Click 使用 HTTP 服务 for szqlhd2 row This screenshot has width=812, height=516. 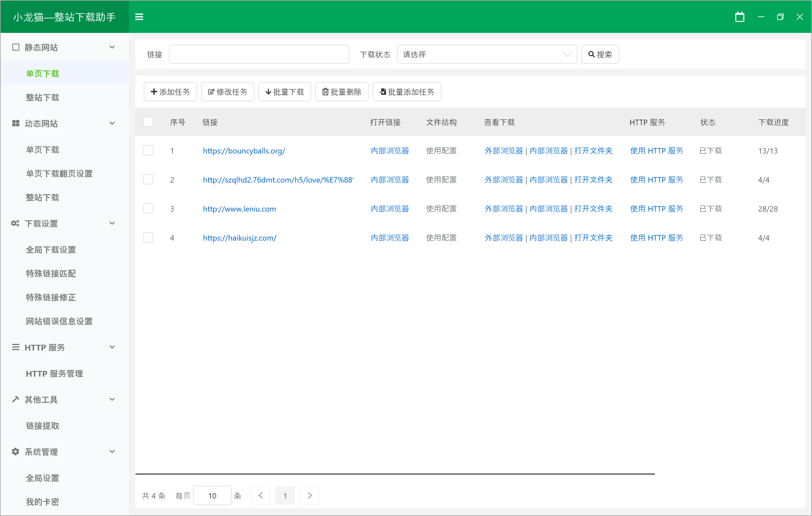[657, 180]
